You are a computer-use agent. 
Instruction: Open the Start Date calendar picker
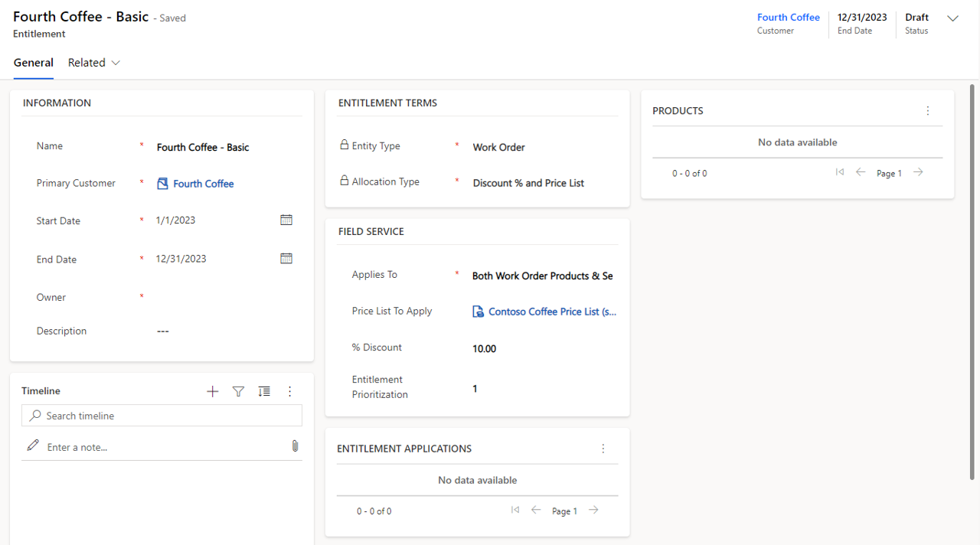coord(286,220)
